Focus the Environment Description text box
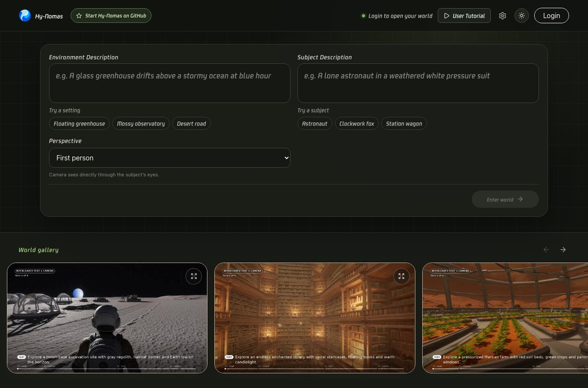 170,83
